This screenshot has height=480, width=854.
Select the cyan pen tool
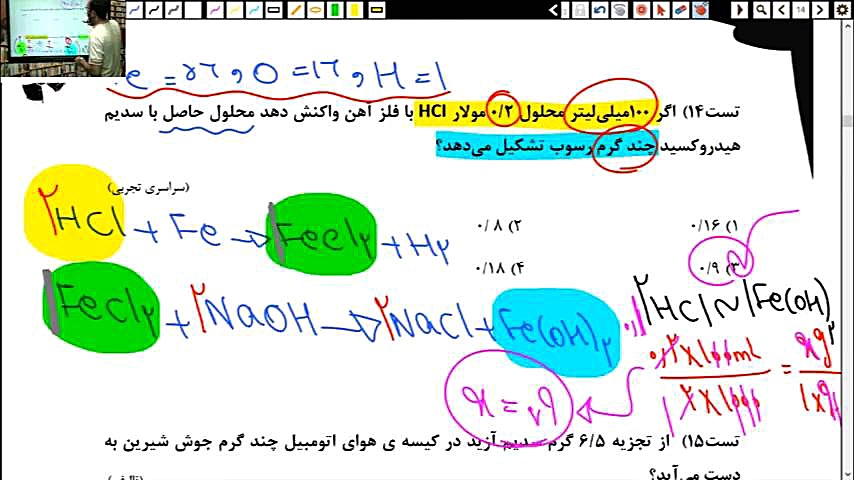254,10
